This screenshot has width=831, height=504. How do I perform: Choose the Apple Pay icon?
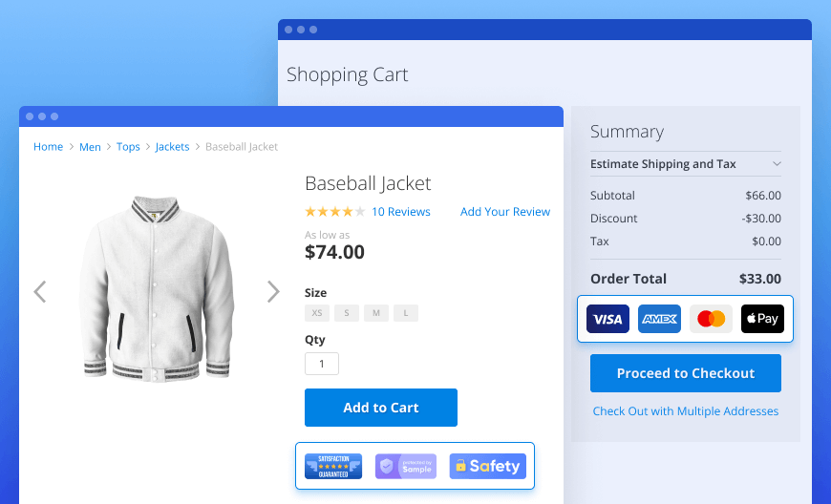click(762, 319)
